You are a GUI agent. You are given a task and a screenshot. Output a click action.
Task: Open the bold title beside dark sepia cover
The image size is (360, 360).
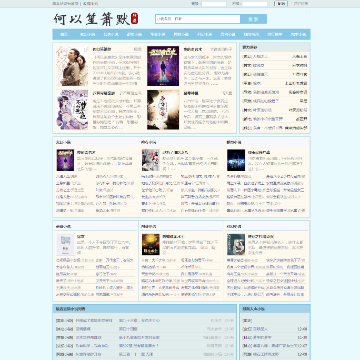coord(191,93)
